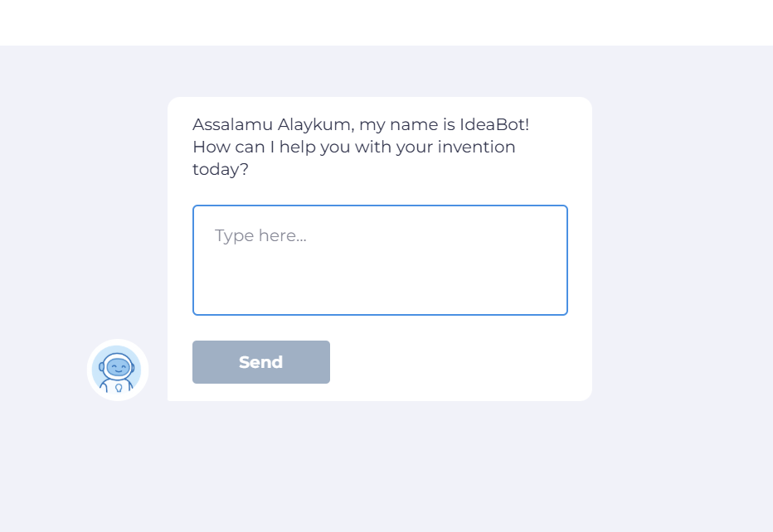773x532 pixels.
Task: Click the IdeaBot robot avatar icon
Action: click(x=118, y=370)
